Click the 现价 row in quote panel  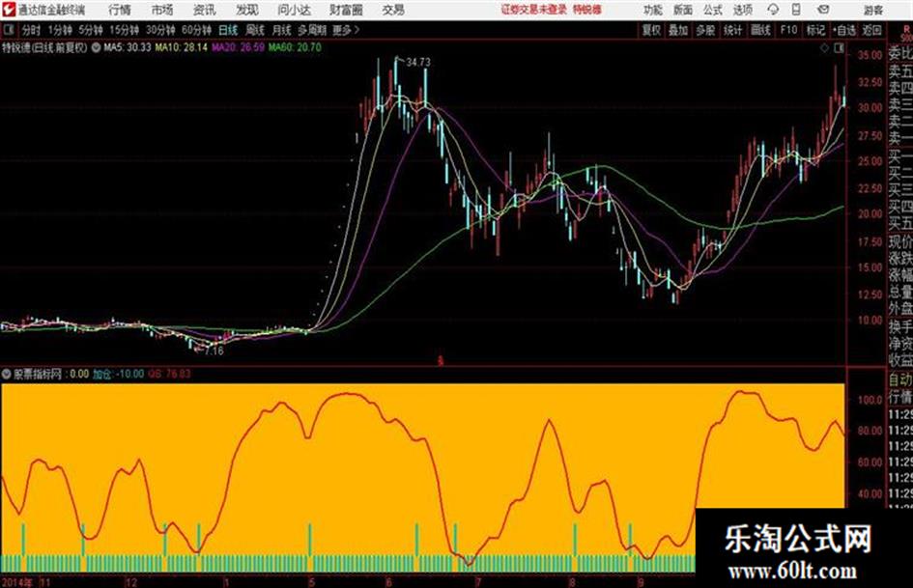[900, 241]
